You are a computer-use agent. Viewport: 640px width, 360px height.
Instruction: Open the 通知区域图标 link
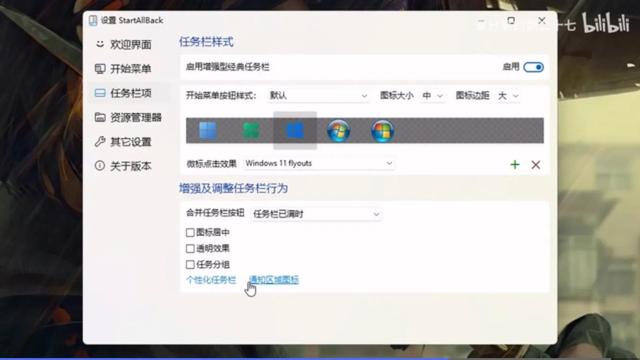tap(274, 280)
